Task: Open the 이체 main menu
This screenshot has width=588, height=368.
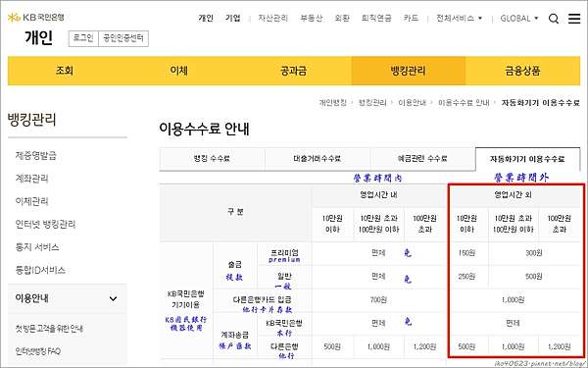Action: [x=179, y=71]
